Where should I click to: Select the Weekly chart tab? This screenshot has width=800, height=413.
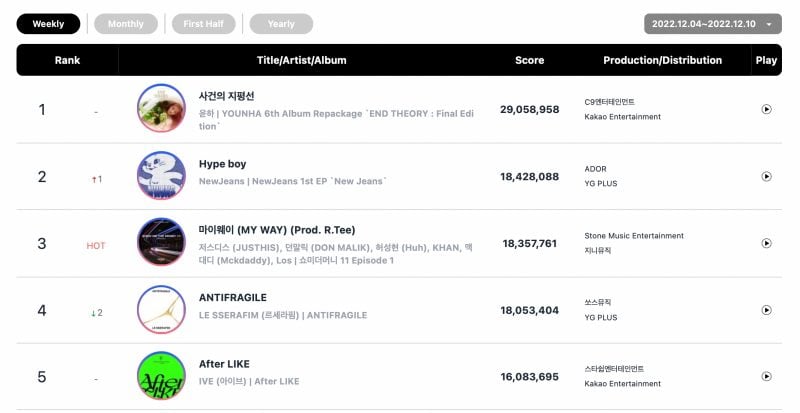[48, 24]
